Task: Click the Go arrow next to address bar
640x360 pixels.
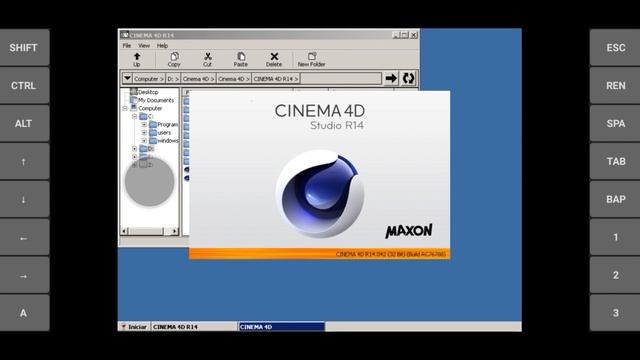Action: (391, 78)
